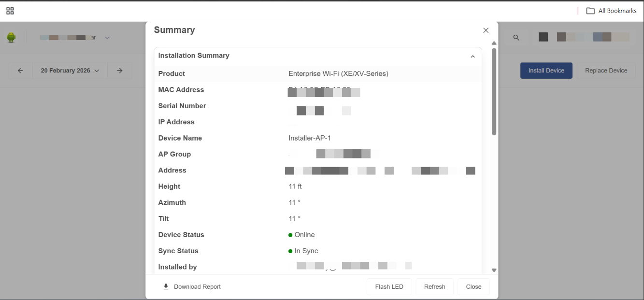This screenshot has height=300, width=644.
Task: Click the Close button in dialog footer
Action: (473, 286)
